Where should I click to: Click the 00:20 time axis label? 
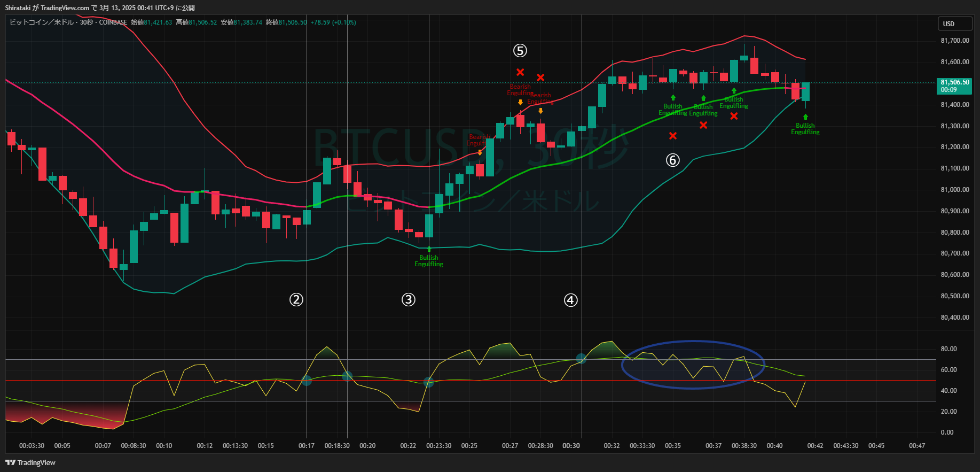pyautogui.click(x=367, y=446)
